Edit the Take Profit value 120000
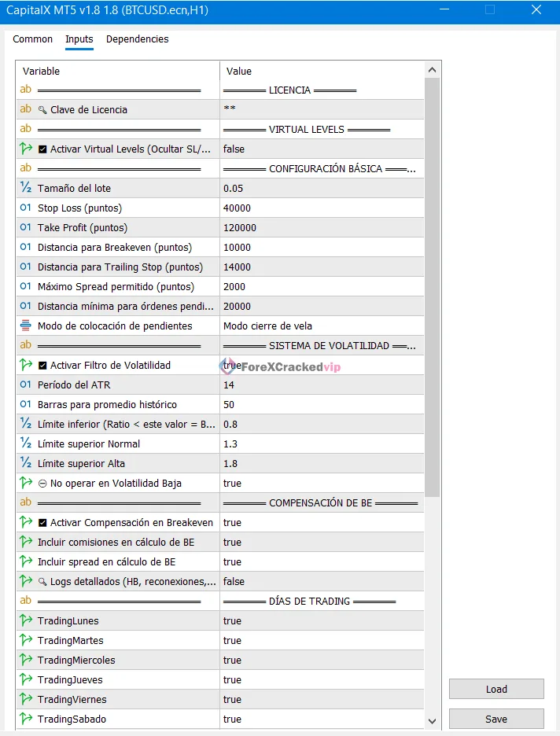Image resolution: width=560 pixels, height=736 pixels. 322,228
